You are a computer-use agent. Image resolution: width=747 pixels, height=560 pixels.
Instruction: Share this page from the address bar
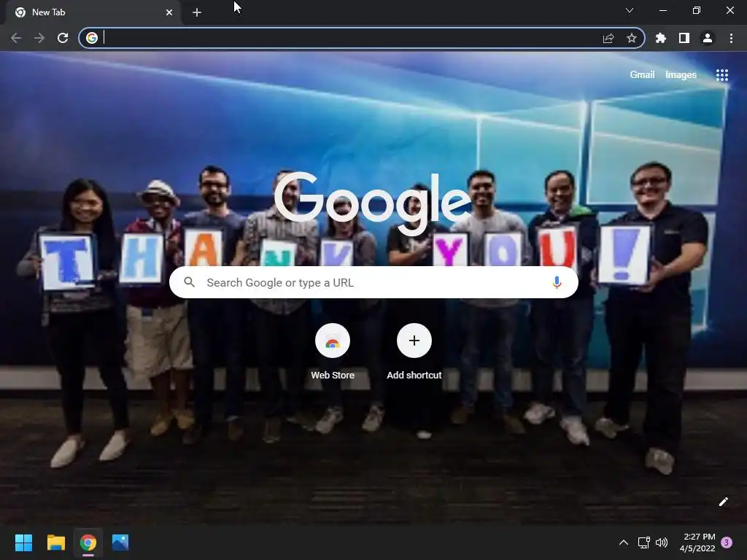pyautogui.click(x=608, y=38)
